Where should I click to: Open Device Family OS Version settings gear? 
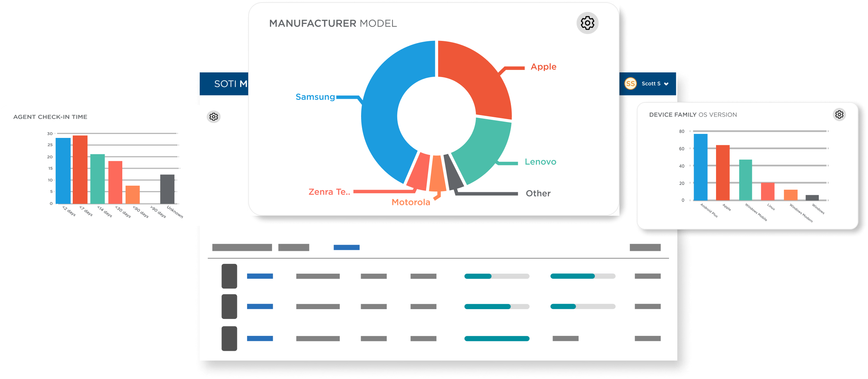coord(839,114)
